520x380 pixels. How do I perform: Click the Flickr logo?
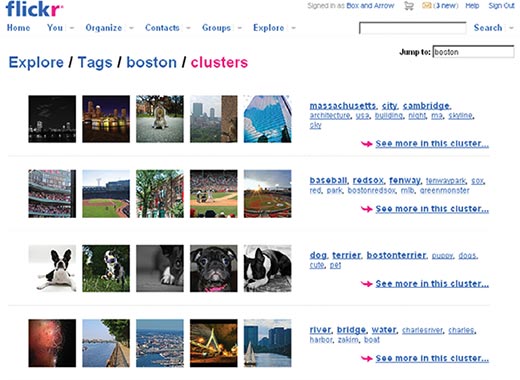34,9
